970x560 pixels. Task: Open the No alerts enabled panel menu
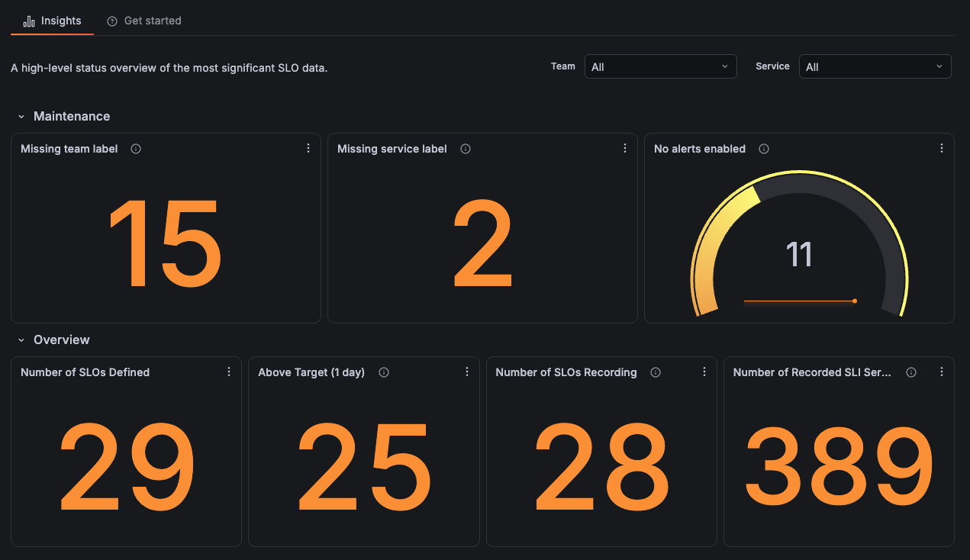pyautogui.click(x=942, y=149)
